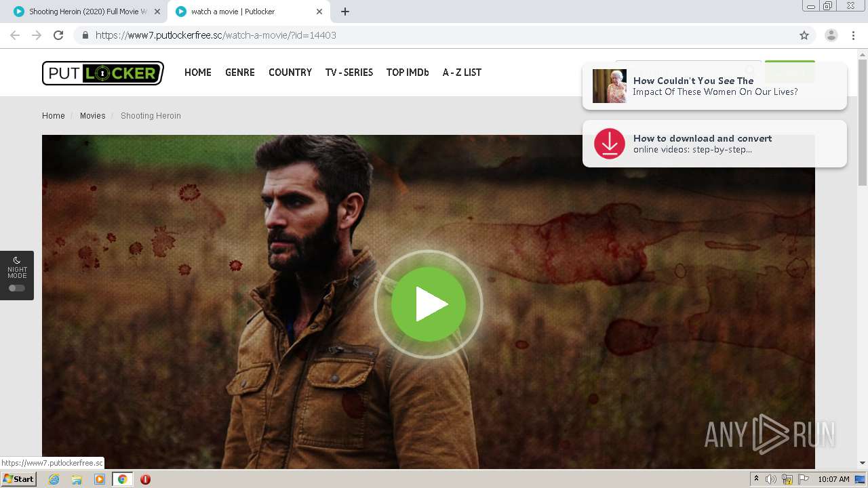Switch to the watch a movie | Putlocker tab

pos(249,12)
